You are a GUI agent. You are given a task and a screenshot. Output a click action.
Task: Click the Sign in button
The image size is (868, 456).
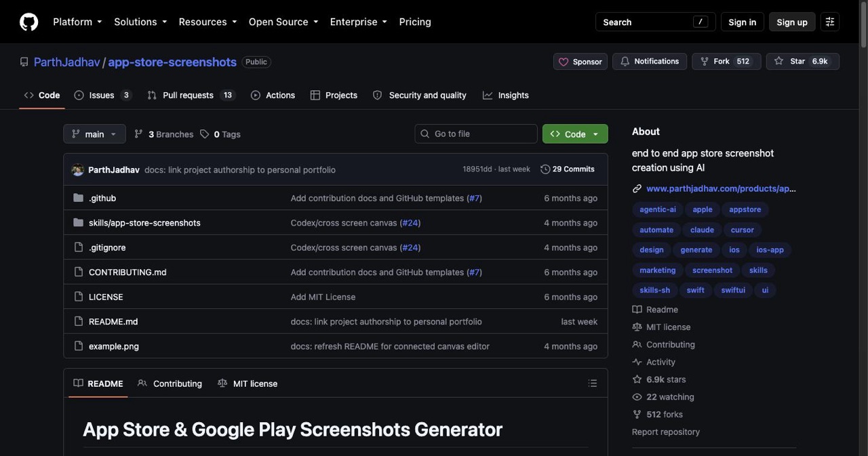tap(743, 22)
